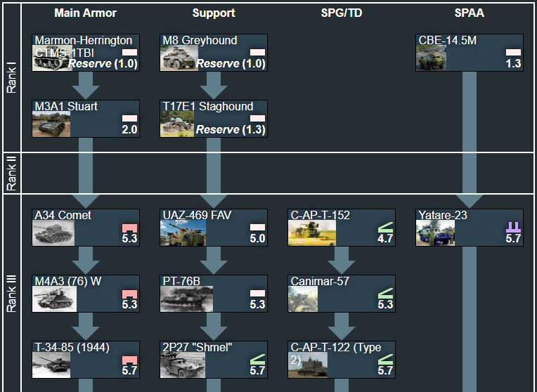Click the green class icon on C-AP-T-122
The image size is (537, 392).
pos(386,360)
